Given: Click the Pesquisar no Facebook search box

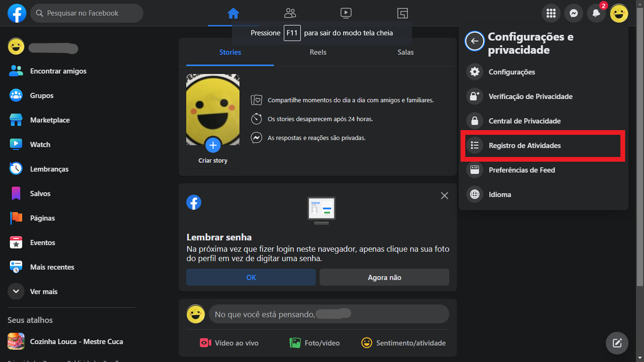Looking at the screenshot, I should coord(87,13).
